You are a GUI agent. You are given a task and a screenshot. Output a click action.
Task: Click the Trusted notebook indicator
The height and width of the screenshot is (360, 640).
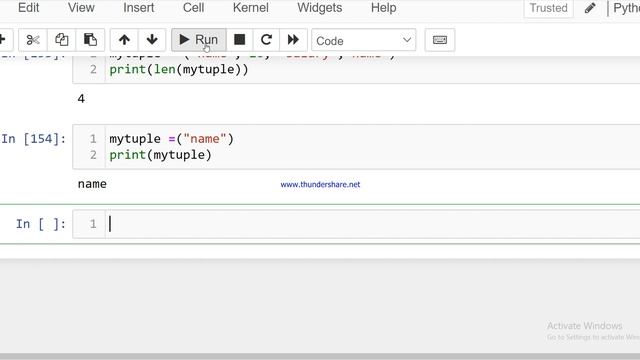[549, 8]
